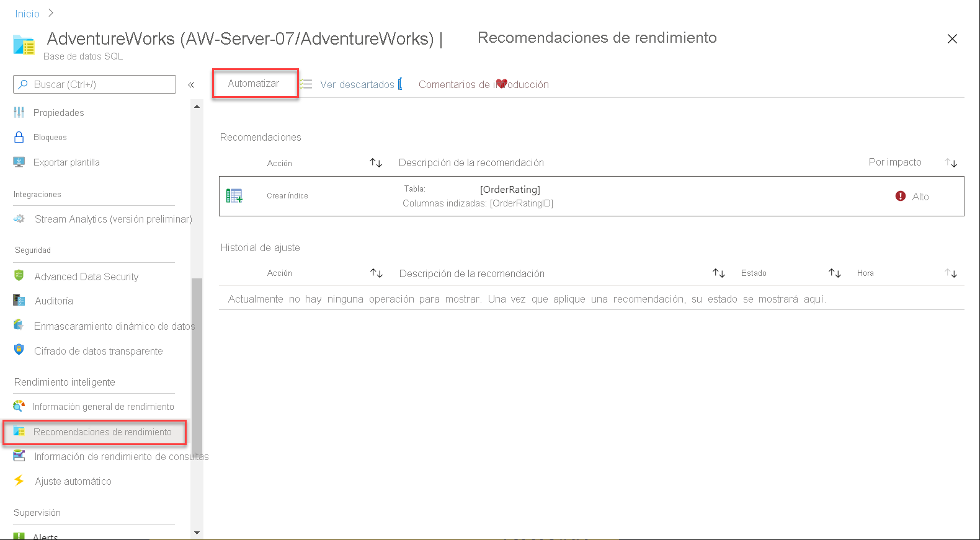Screen dimensions: 980x540
Task: Click the Stream Analytics gear icon
Action: [x=19, y=219]
